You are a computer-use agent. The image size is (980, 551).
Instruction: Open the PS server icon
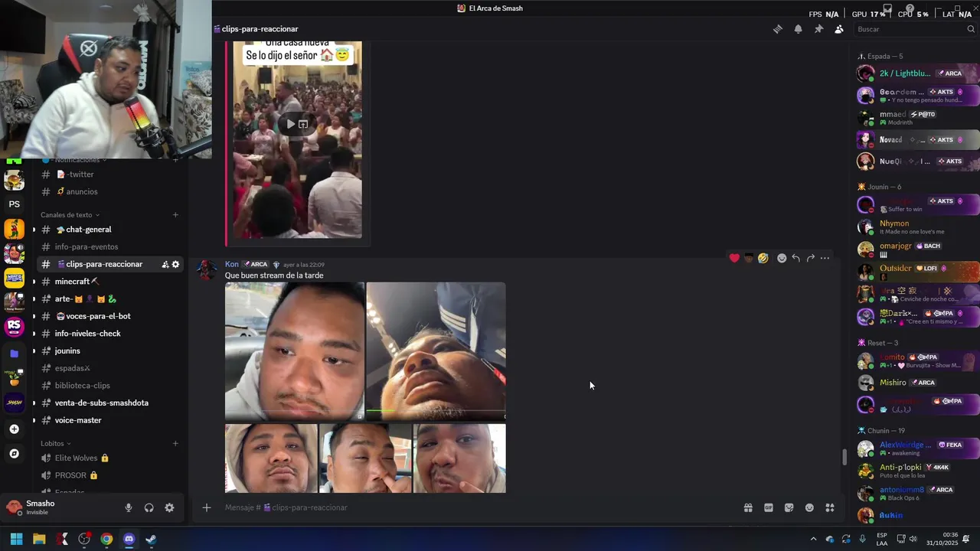(14, 204)
